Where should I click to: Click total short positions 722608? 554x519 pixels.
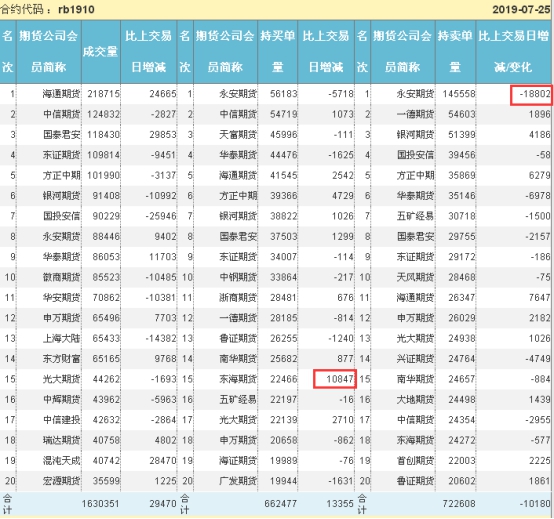459,503
